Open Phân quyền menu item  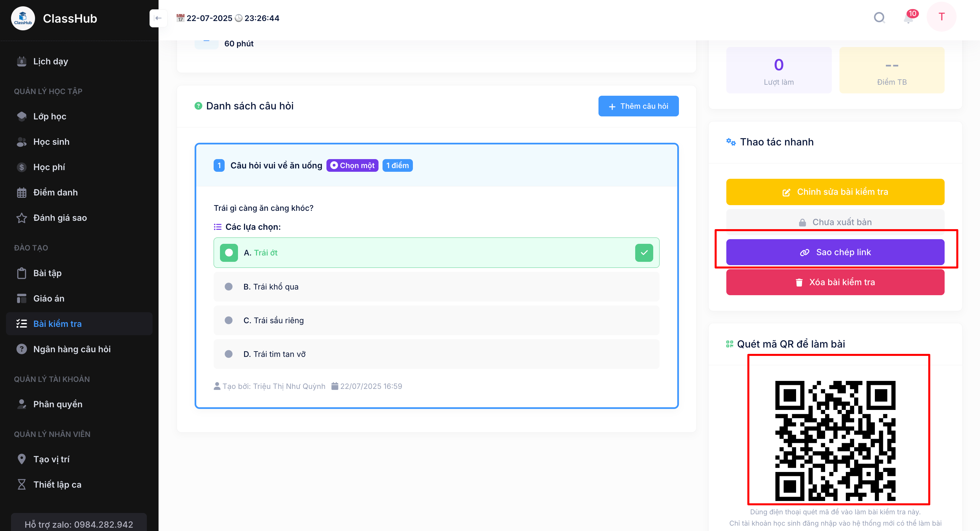pos(79,405)
